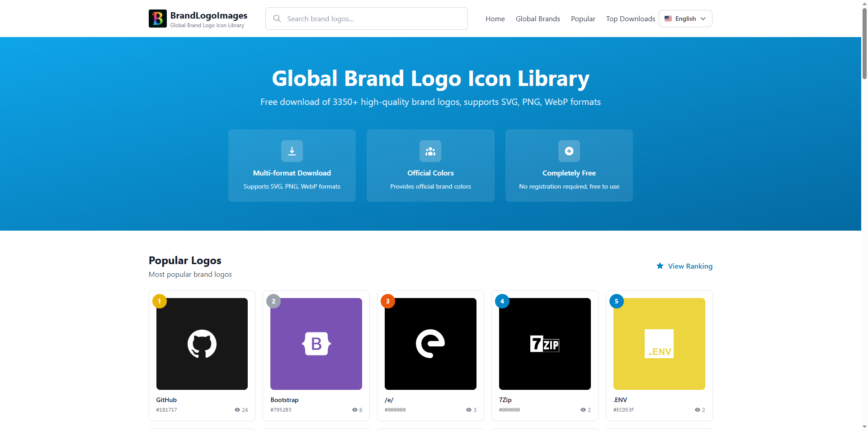Open the English language dropdown
868x431 pixels.
[x=685, y=19]
